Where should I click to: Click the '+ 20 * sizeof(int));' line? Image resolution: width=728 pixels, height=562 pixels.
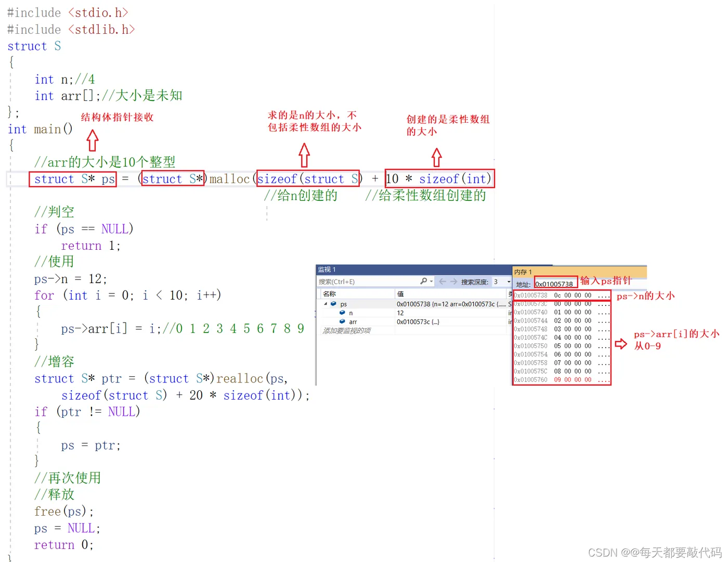[x=186, y=395]
